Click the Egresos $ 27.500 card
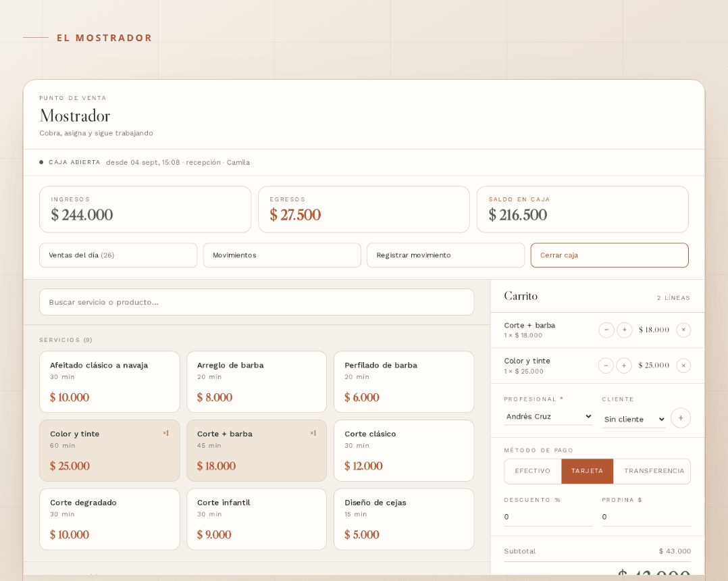728x581 pixels. pyautogui.click(x=364, y=209)
